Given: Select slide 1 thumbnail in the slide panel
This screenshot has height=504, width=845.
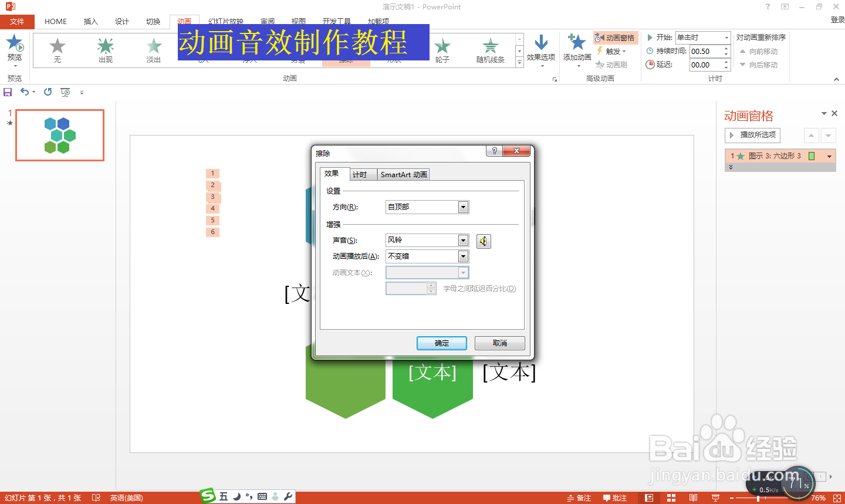Looking at the screenshot, I should (59, 135).
